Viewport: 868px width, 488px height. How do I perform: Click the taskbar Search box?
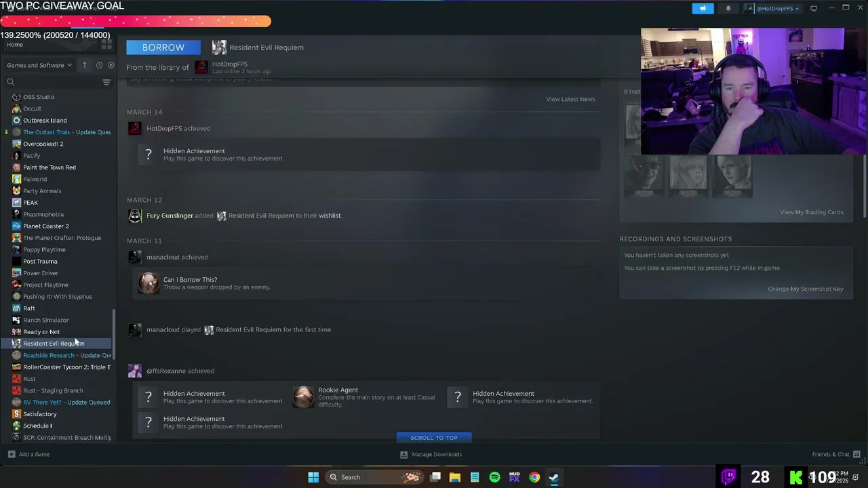click(373, 477)
